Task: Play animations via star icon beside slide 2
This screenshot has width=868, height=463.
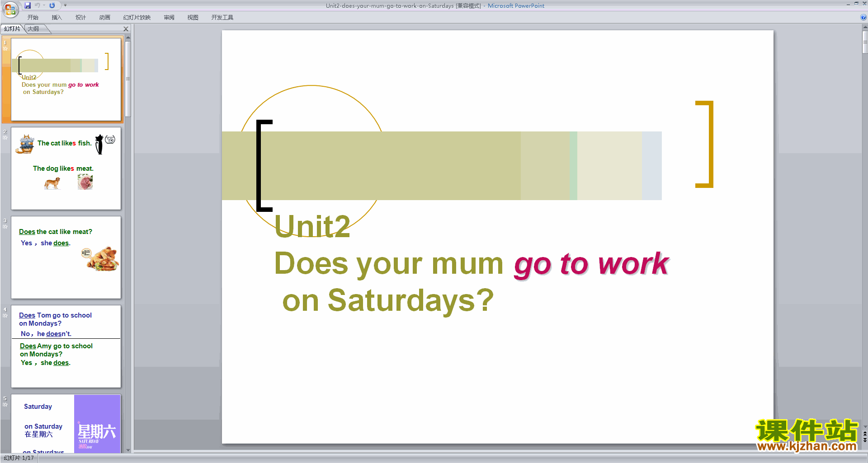Action: click(x=5, y=138)
